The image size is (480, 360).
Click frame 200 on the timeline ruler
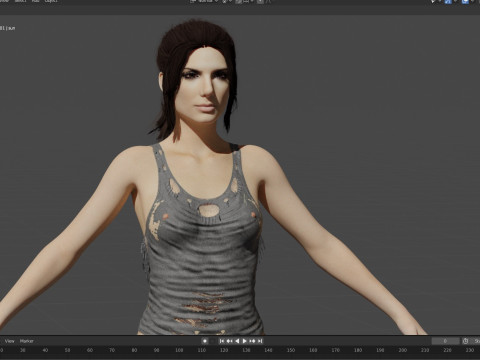pyautogui.click(x=403, y=350)
